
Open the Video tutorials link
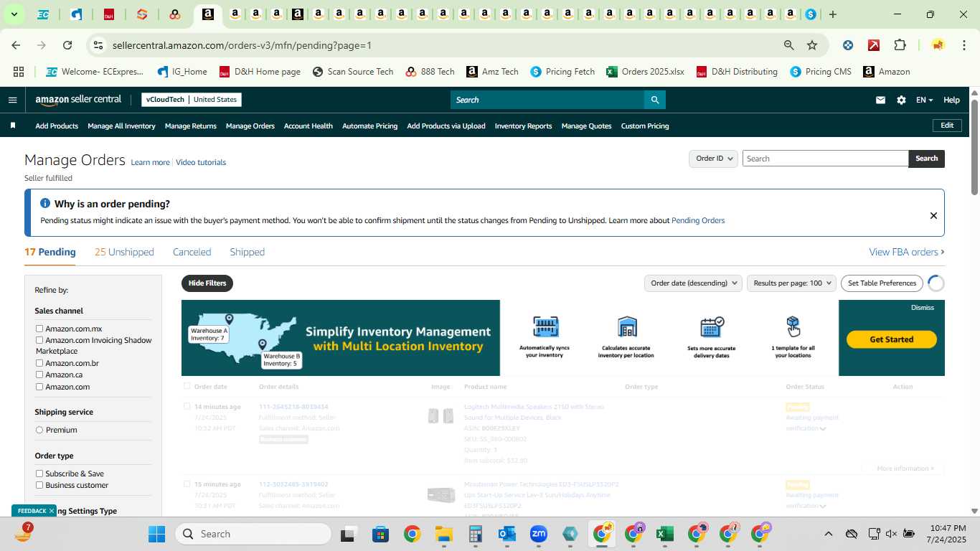[x=201, y=162]
